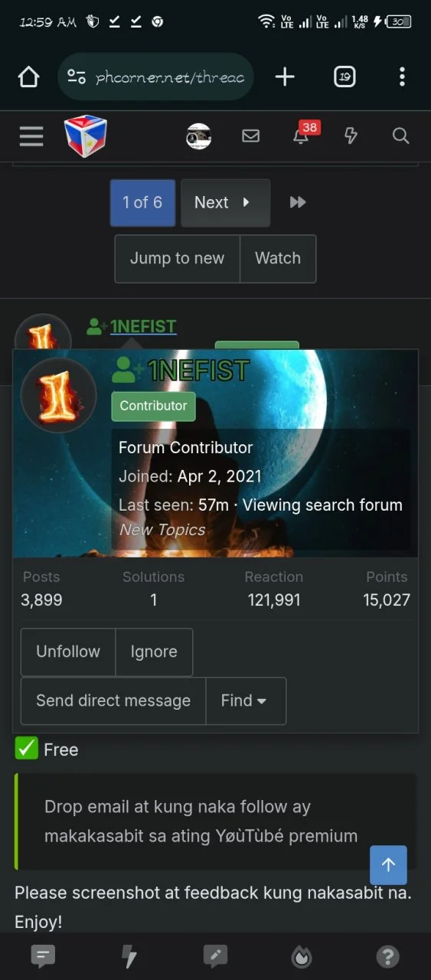Open a new browser tab with plus icon
This screenshot has height=980, width=431.
pyautogui.click(x=285, y=77)
